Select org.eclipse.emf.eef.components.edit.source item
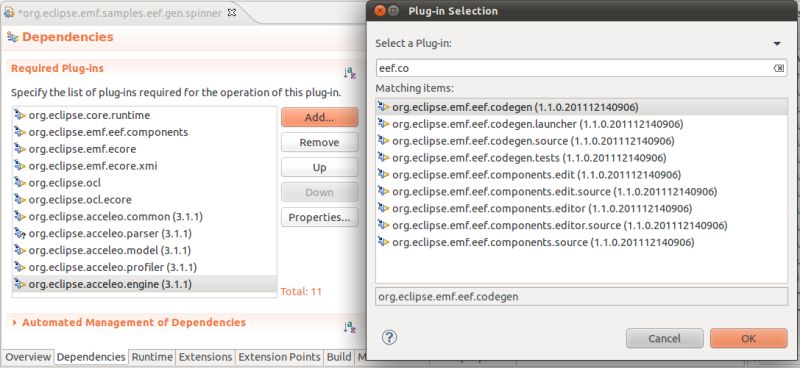Screen dimensions: 800x368 pyautogui.click(x=581, y=192)
